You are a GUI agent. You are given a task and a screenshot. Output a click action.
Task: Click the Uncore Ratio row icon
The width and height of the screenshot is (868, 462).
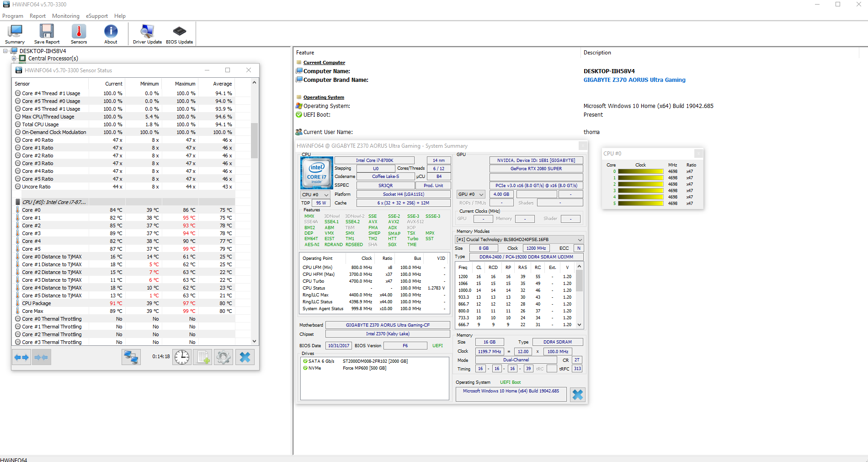18,187
